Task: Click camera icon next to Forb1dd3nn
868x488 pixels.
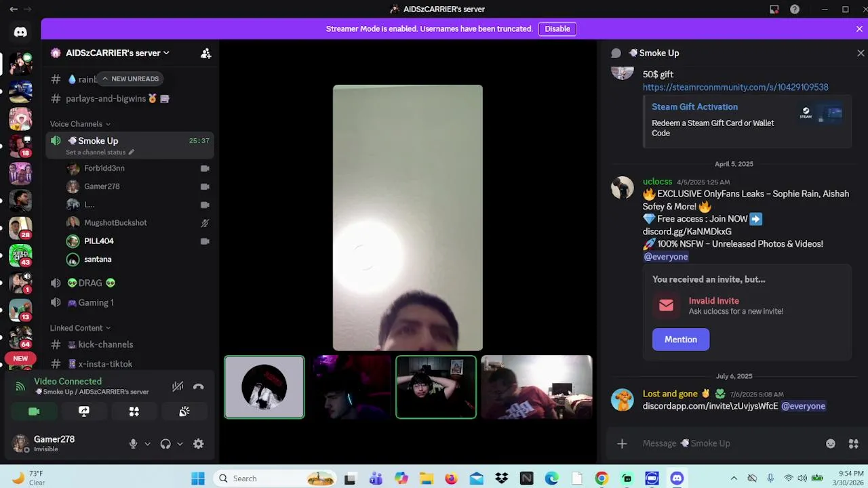Action: (x=205, y=168)
